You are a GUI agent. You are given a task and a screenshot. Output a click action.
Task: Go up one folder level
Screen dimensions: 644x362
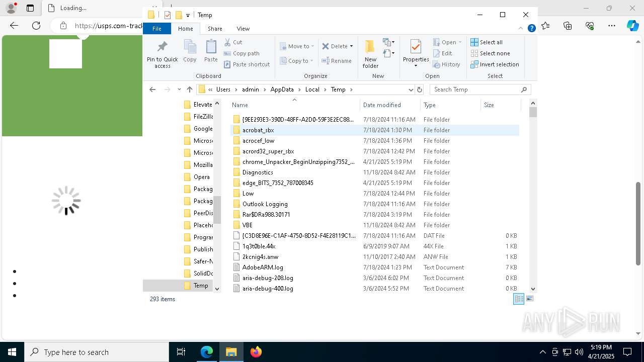pyautogui.click(x=190, y=89)
